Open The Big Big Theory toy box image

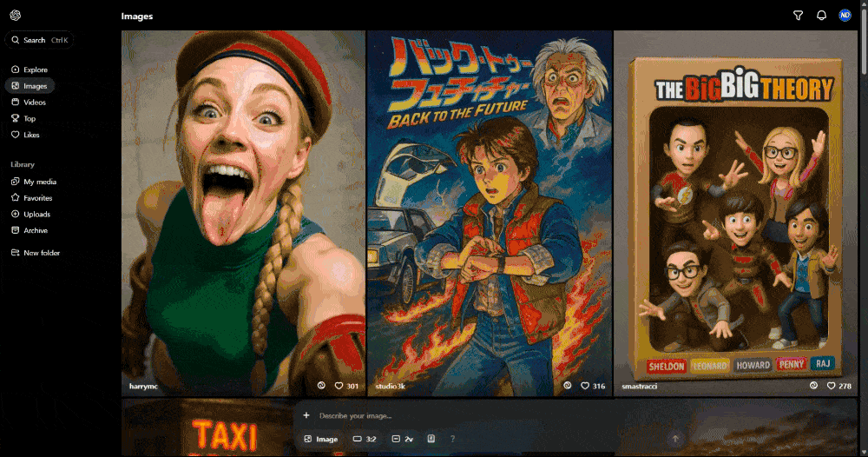point(736,213)
